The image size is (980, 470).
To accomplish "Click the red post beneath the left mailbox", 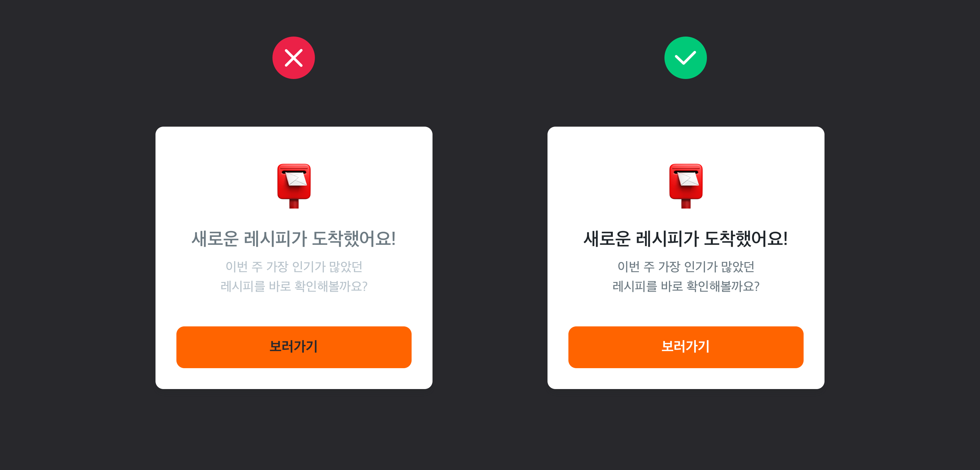I will 294,204.
